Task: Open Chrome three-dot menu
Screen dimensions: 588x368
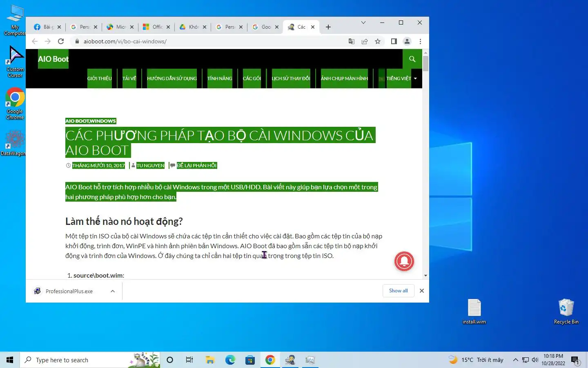Action: [x=420, y=41]
